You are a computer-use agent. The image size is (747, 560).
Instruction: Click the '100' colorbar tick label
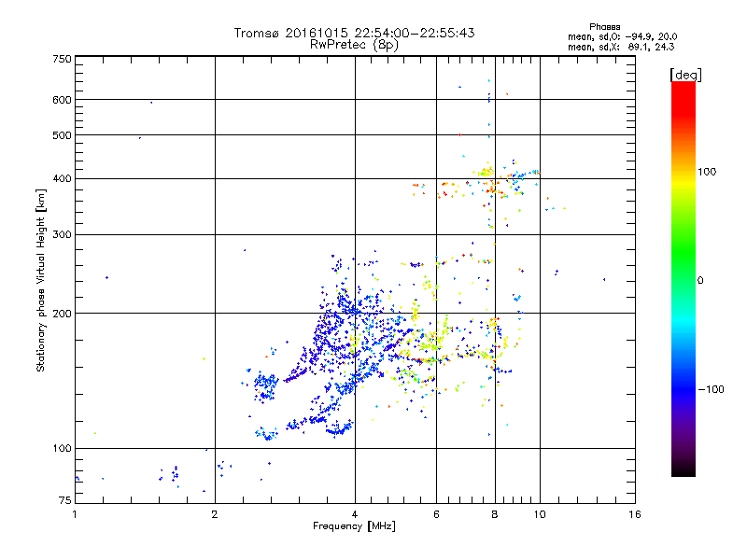click(707, 172)
